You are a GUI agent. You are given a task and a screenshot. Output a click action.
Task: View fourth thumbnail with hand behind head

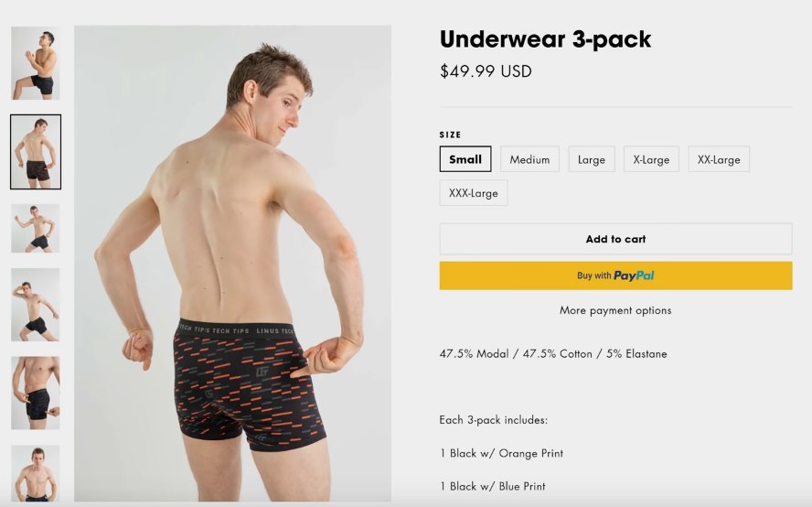(36, 305)
